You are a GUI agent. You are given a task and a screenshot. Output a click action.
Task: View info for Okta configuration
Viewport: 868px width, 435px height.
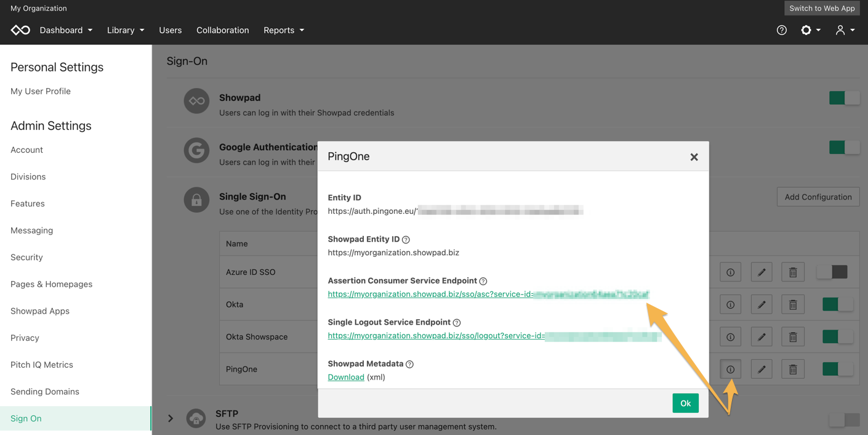pyautogui.click(x=731, y=304)
